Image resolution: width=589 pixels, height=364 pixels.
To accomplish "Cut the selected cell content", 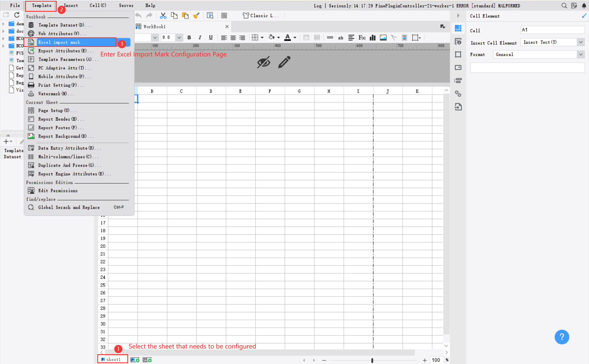I will [x=163, y=16].
